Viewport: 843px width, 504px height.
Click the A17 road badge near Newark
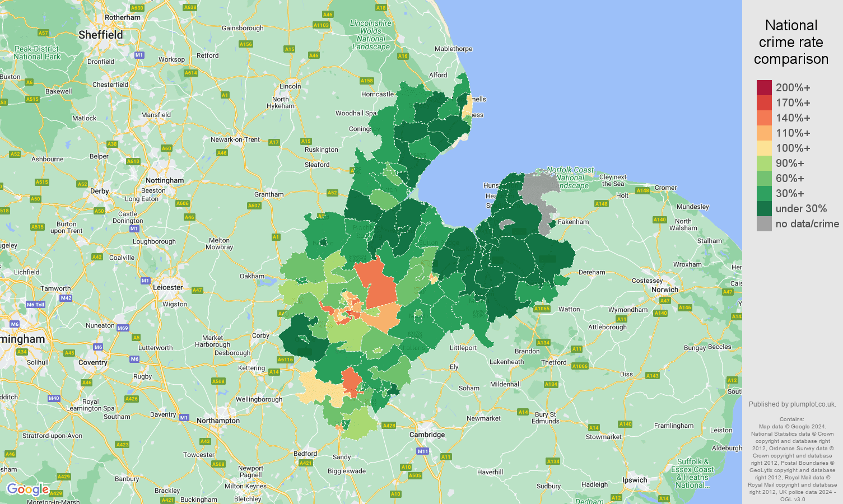274,142
